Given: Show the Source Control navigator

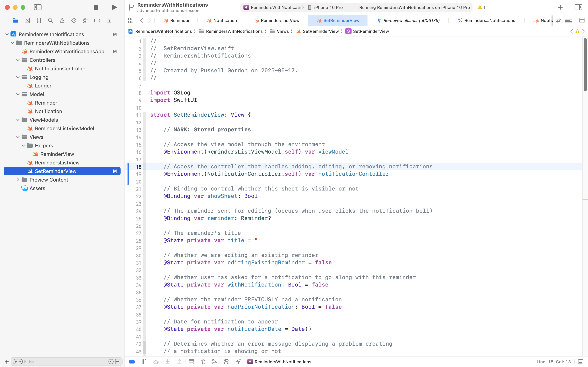Looking at the screenshot, I should (x=27, y=20).
